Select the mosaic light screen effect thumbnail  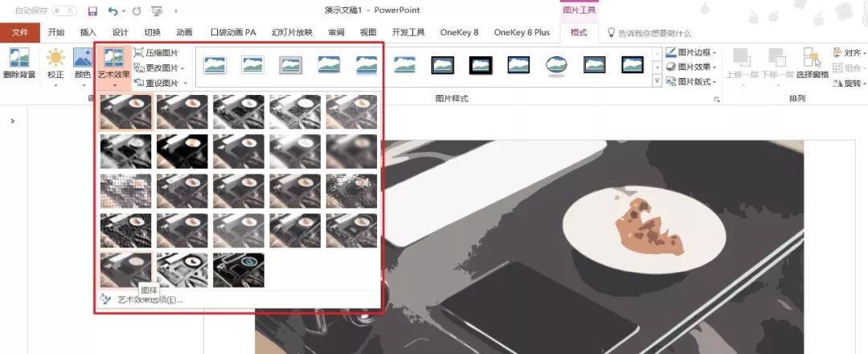click(x=125, y=191)
